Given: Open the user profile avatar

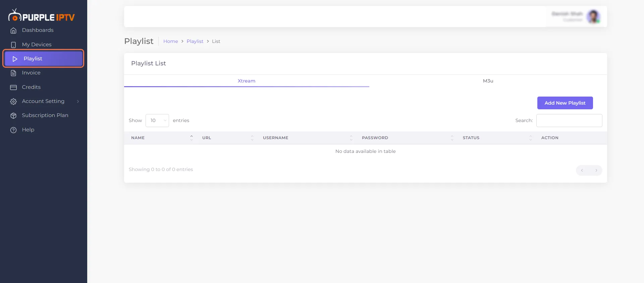Looking at the screenshot, I should pyautogui.click(x=593, y=17).
